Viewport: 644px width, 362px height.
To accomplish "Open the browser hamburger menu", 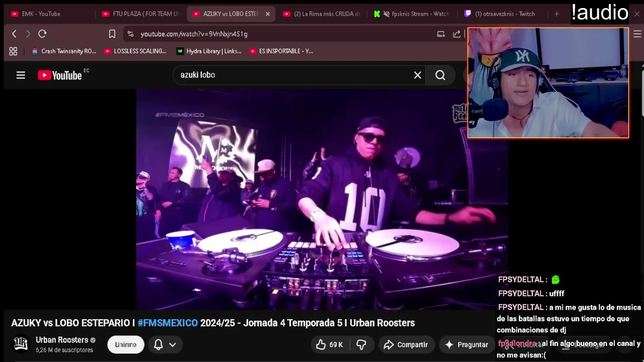I will pos(637,34).
